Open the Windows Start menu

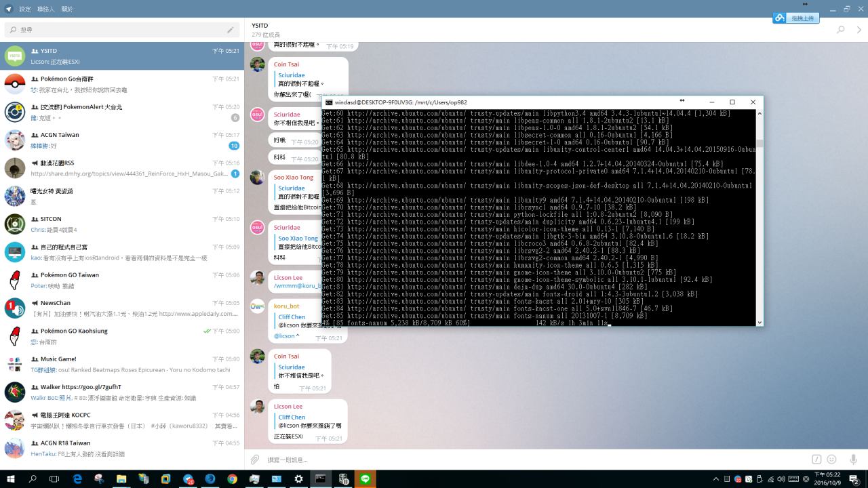(11, 479)
